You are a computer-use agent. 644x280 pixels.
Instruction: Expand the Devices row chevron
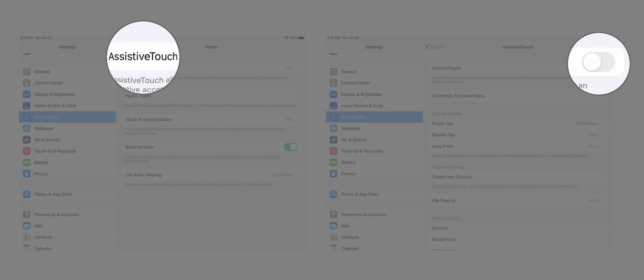point(603,228)
